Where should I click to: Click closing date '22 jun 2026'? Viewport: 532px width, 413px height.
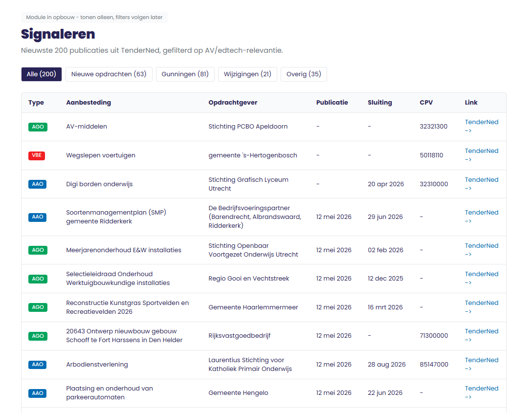point(385,392)
